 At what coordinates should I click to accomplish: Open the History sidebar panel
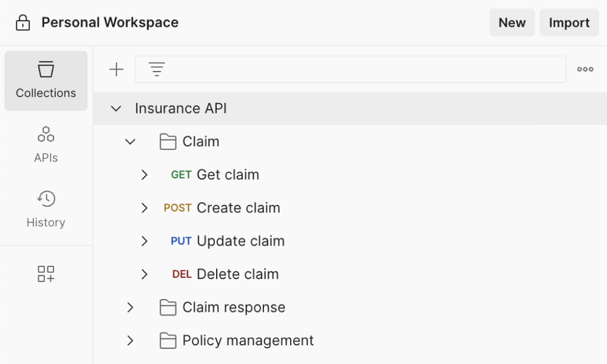[x=46, y=208]
